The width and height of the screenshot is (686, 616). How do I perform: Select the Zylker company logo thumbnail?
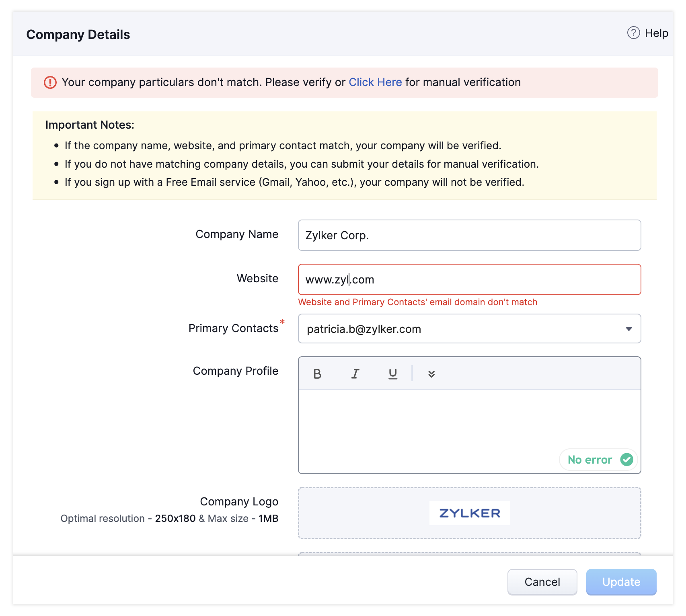(469, 513)
